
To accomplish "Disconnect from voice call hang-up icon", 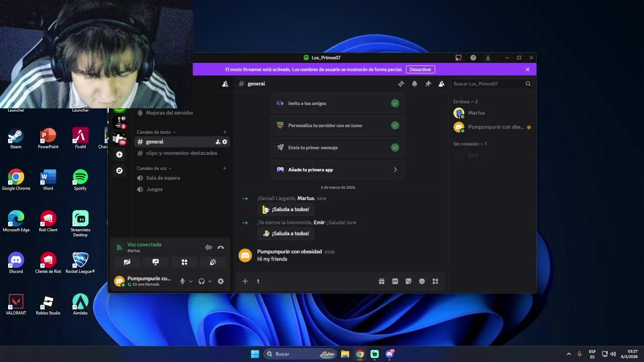I will coord(220,247).
